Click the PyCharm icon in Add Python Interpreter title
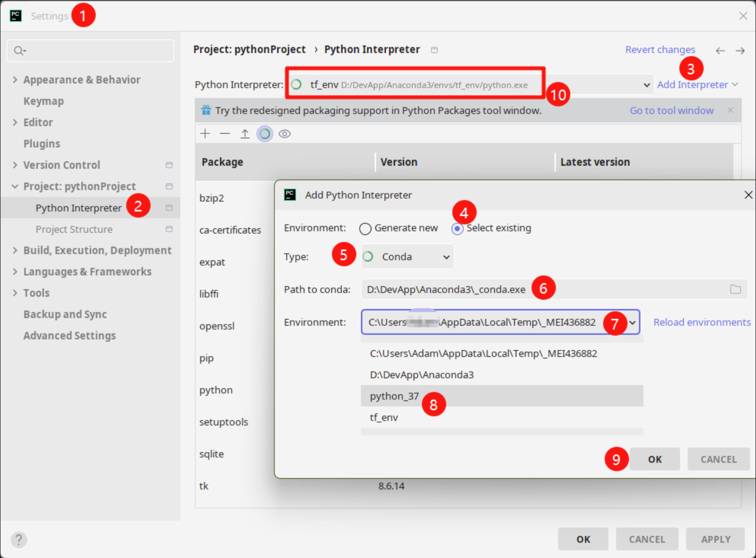756x558 pixels. click(290, 194)
